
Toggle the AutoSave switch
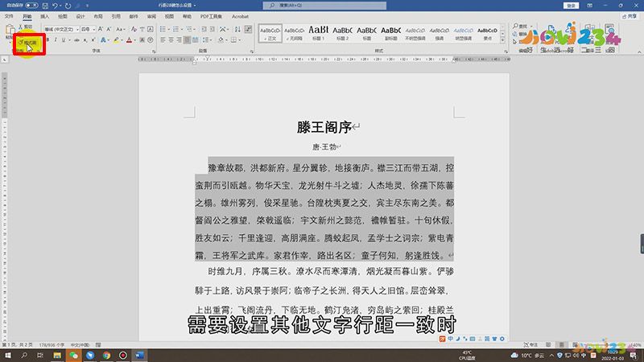31,6
